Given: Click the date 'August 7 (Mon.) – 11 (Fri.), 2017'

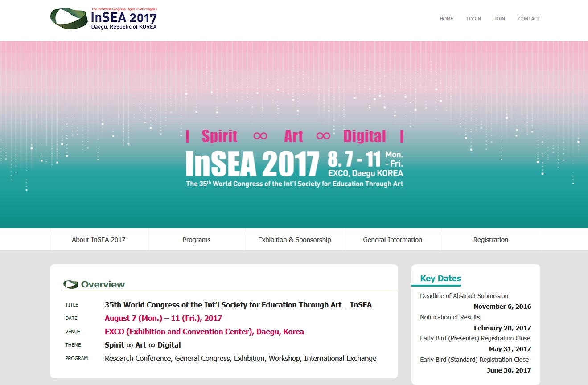Looking at the screenshot, I should [163, 318].
